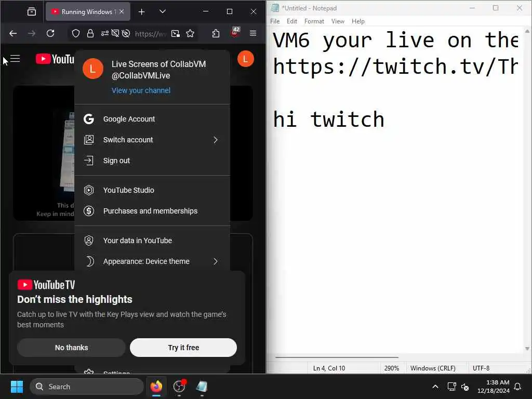Open a new Firefox tab
Viewport: 532px width, 399px height.
click(x=141, y=12)
